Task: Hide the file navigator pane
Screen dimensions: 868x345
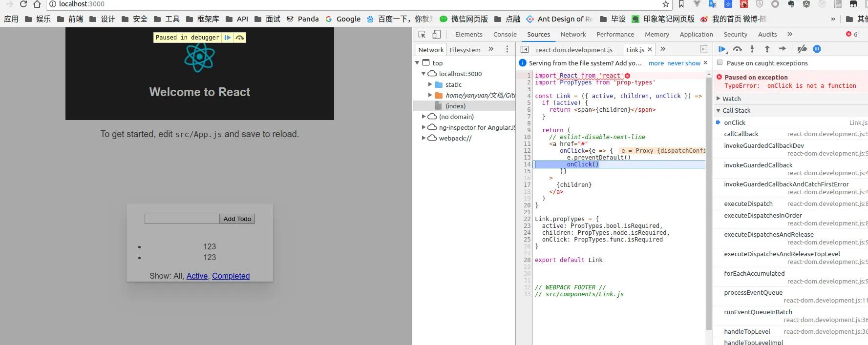Action: tap(525, 49)
